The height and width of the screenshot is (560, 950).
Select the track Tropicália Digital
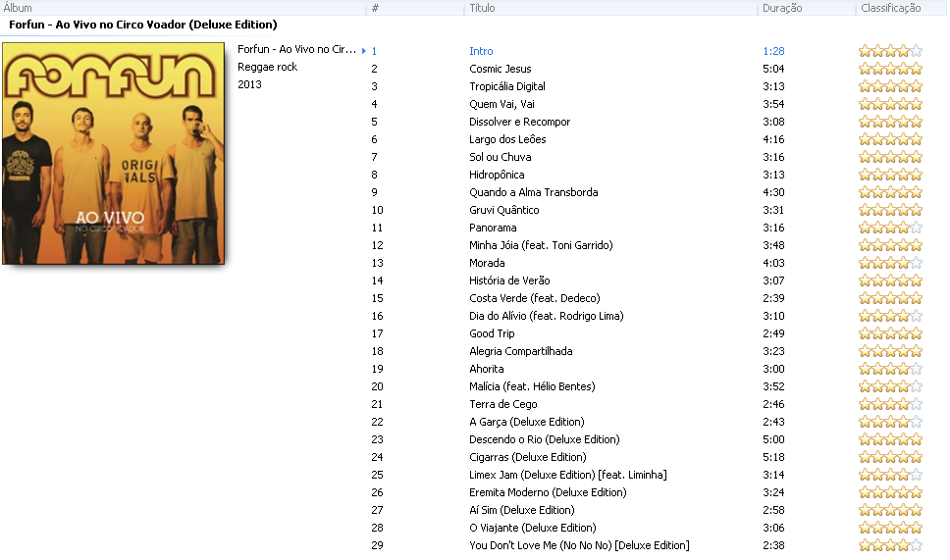[507, 86]
